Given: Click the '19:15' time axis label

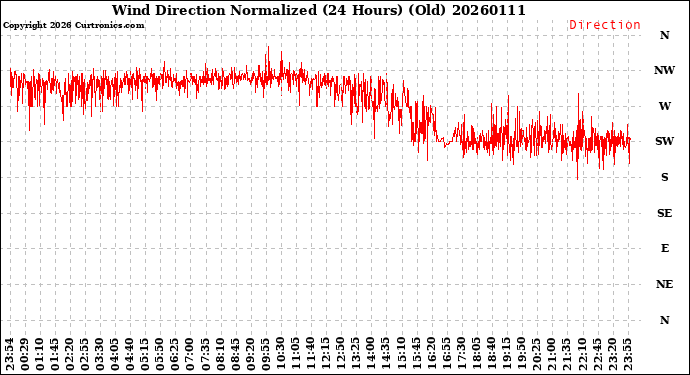Looking at the screenshot, I should pyautogui.click(x=506, y=354).
